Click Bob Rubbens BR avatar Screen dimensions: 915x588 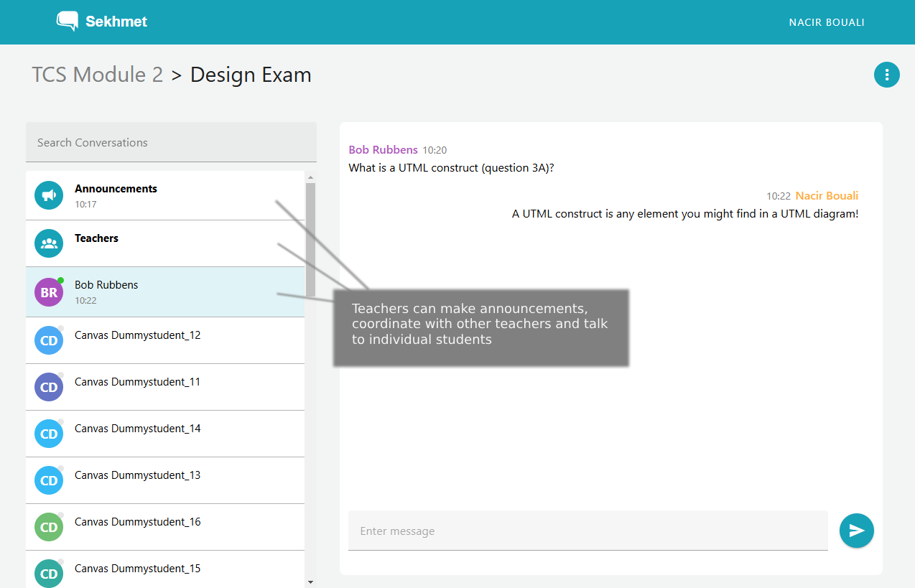[49, 292]
